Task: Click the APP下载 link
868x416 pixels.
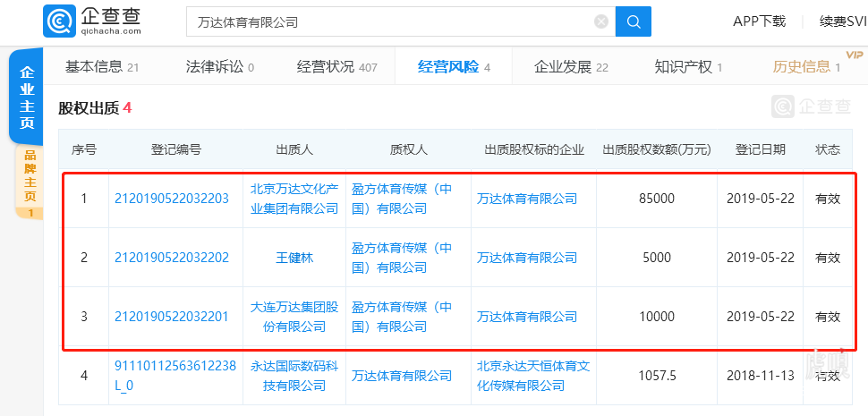Action: pyautogui.click(x=759, y=21)
